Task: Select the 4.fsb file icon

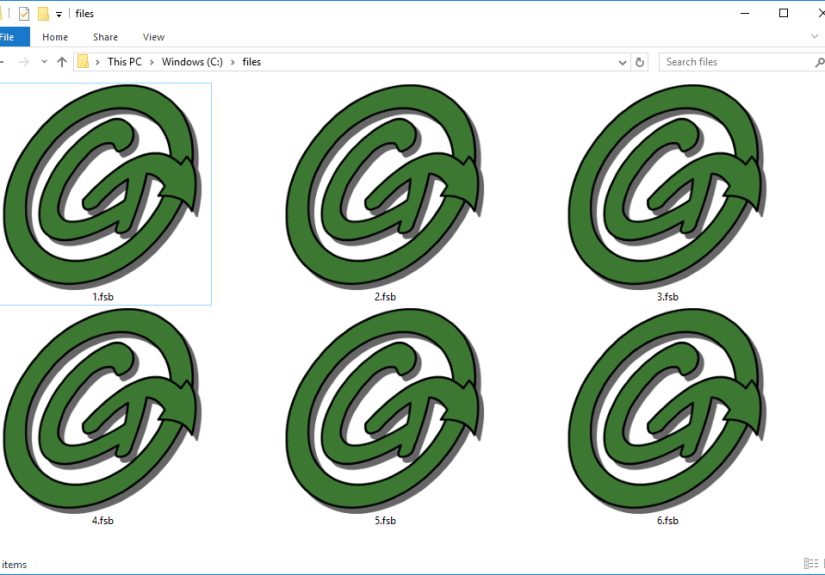Action: pyautogui.click(x=102, y=410)
